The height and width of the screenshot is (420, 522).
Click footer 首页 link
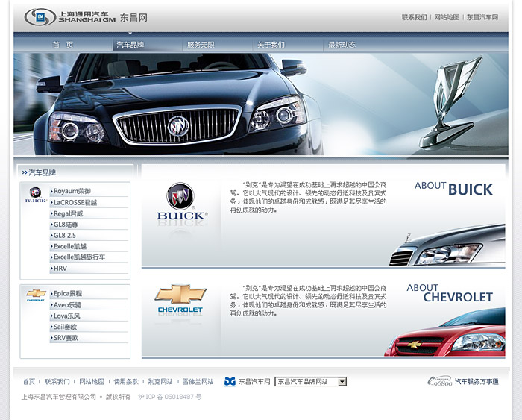(x=28, y=382)
